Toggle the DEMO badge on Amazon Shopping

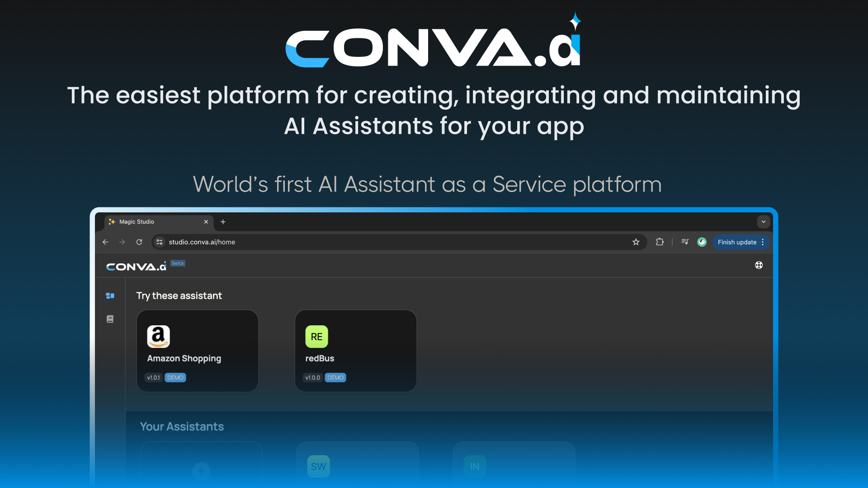(x=175, y=377)
